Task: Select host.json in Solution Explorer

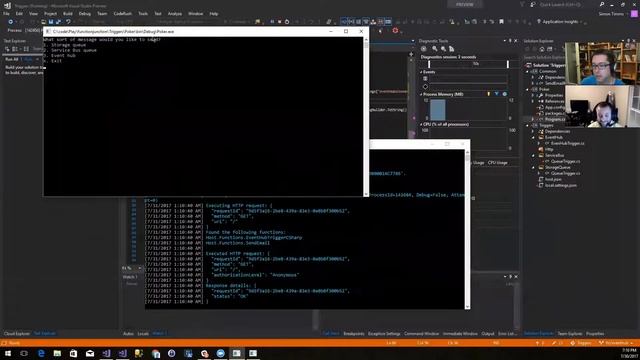Action: 553,179
